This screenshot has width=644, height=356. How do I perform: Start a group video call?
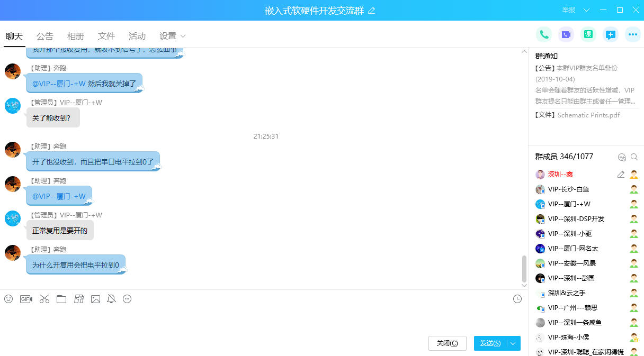566,34
